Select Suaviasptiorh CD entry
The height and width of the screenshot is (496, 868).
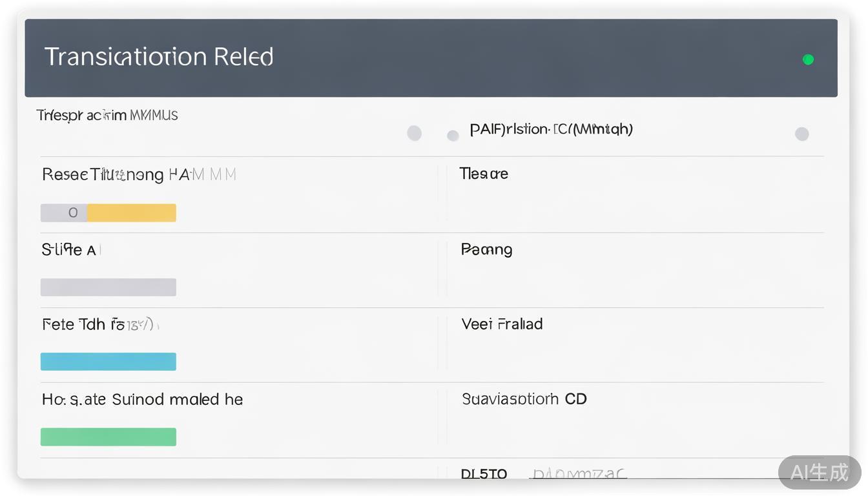(524, 399)
